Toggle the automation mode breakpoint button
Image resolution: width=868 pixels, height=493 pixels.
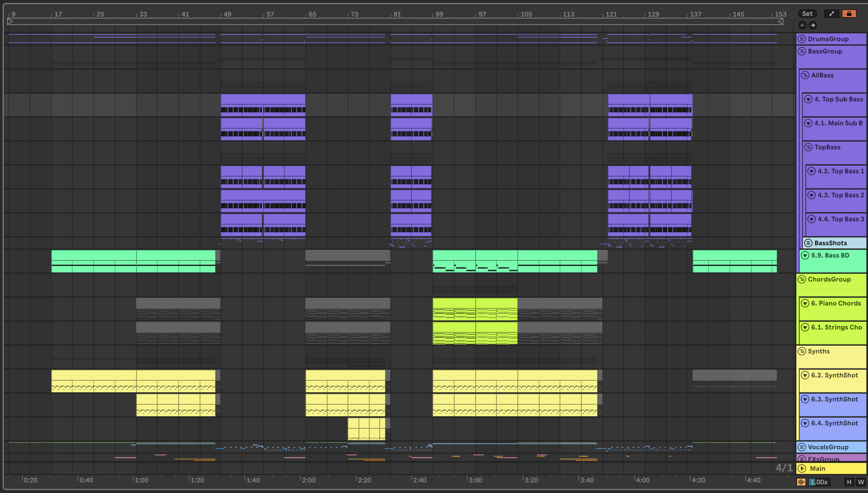click(831, 14)
